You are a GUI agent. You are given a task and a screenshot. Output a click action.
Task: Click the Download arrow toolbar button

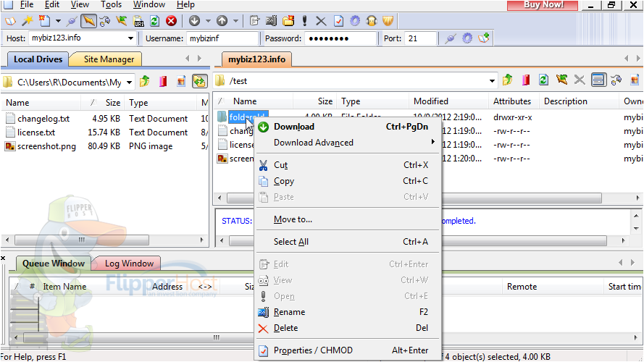(x=194, y=20)
